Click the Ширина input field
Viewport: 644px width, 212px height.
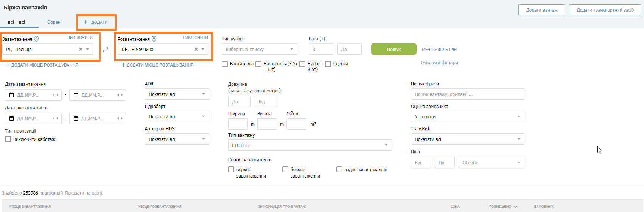pos(238,124)
